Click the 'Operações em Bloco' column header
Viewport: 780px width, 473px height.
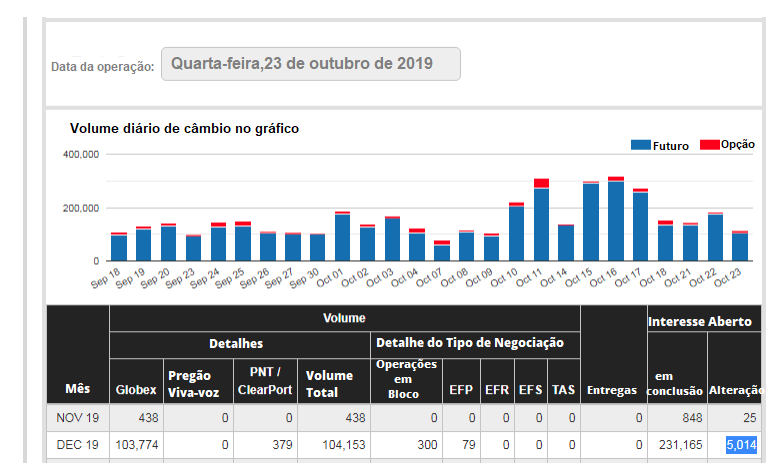tap(406, 379)
